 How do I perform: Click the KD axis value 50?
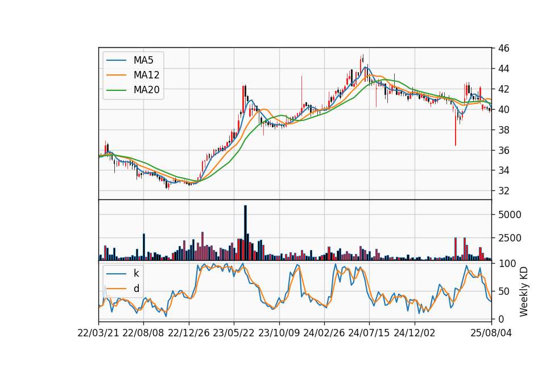tap(503, 291)
